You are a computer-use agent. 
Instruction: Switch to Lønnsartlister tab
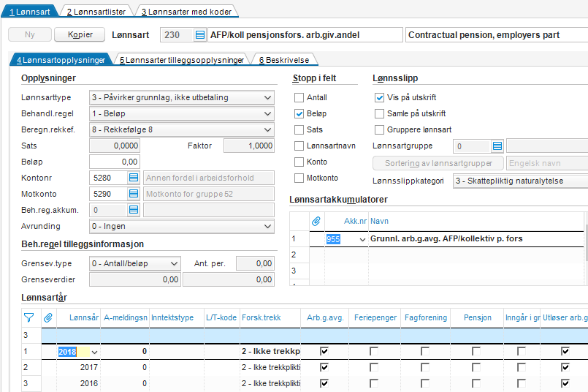click(96, 12)
